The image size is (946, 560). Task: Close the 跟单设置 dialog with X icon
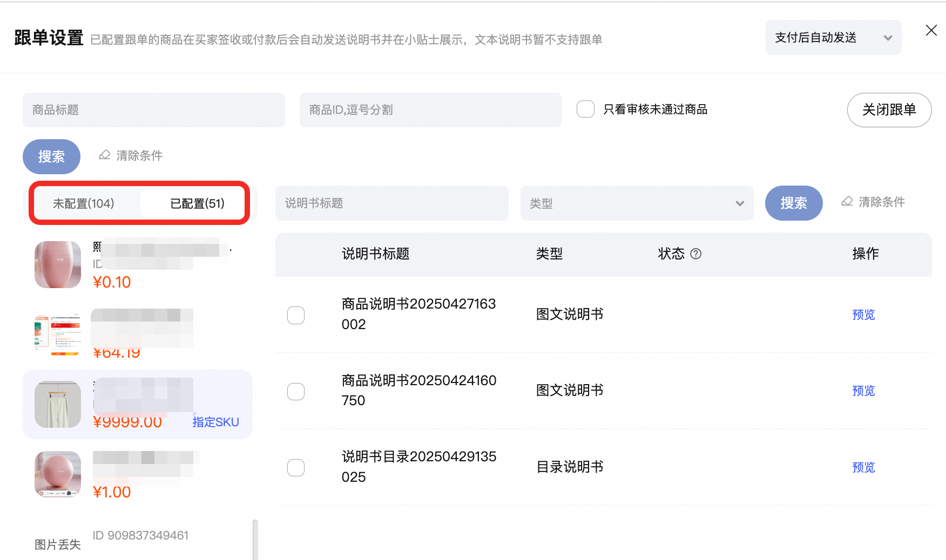pos(931,30)
